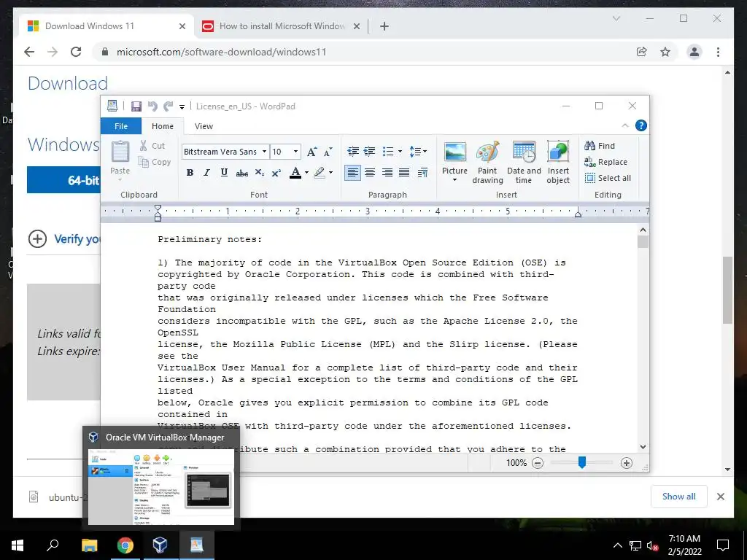The image size is (747, 560).
Task: Toggle Underline formatting
Action: (224, 172)
